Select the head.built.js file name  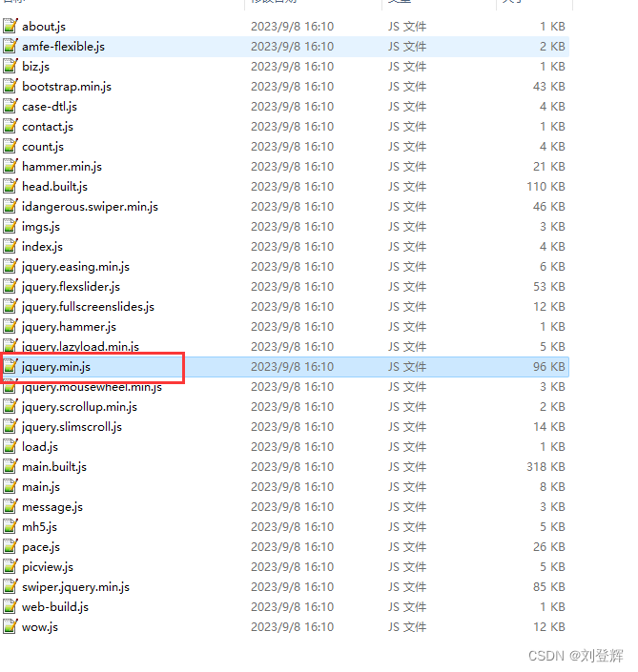point(55,187)
